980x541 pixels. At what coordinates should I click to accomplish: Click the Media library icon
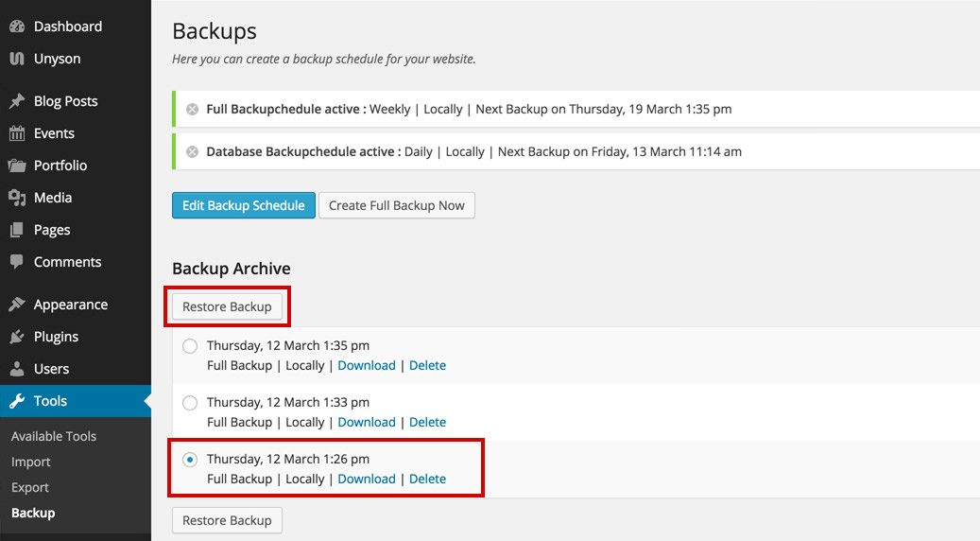[x=17, y=198]
